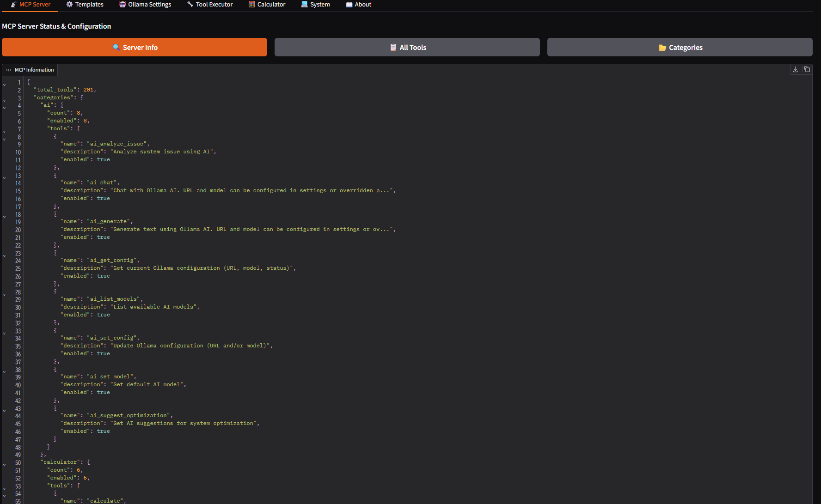The height and width of the screenshot is (504, 821).
Task: Copy the MCP Information code
Action: 807,70
